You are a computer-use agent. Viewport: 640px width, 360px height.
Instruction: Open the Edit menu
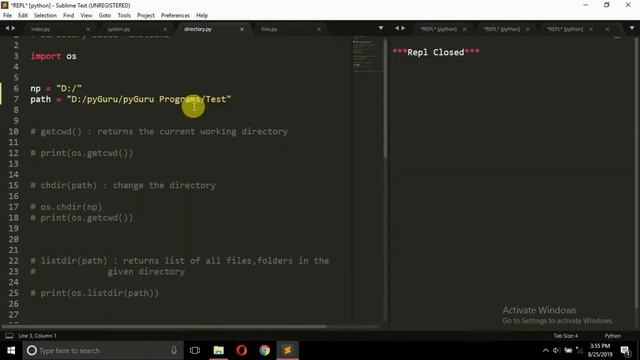(x=23, y=16)
